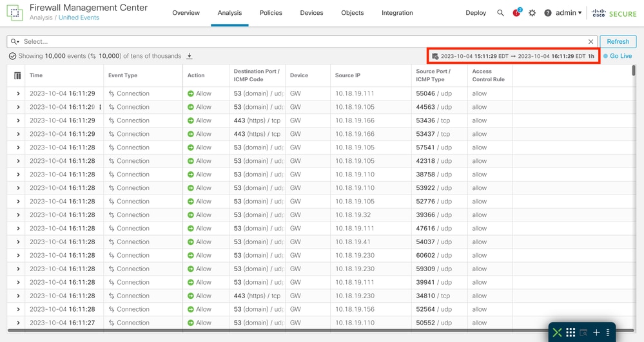The image size is (644, 342).
Task: Click the vertical scrollbar of events table
Action: click(x=634, y=70)
